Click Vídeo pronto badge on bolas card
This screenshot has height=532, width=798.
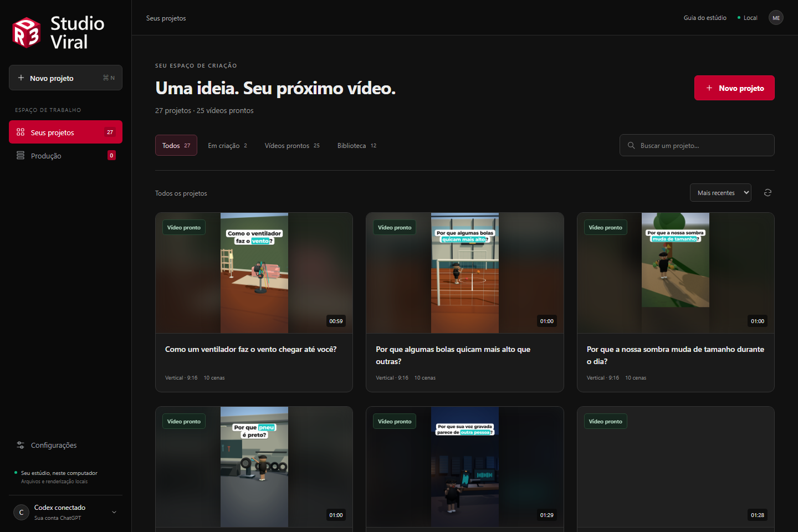tap(395, 227)
